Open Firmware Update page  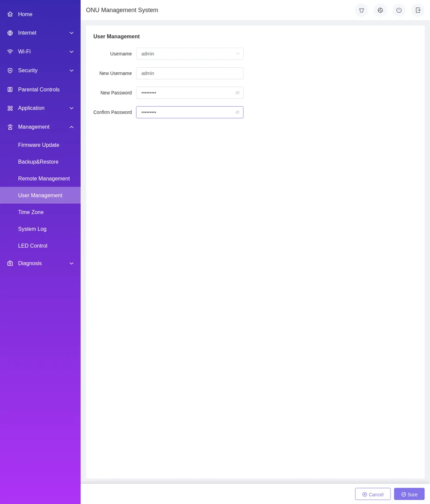(40, 145)
